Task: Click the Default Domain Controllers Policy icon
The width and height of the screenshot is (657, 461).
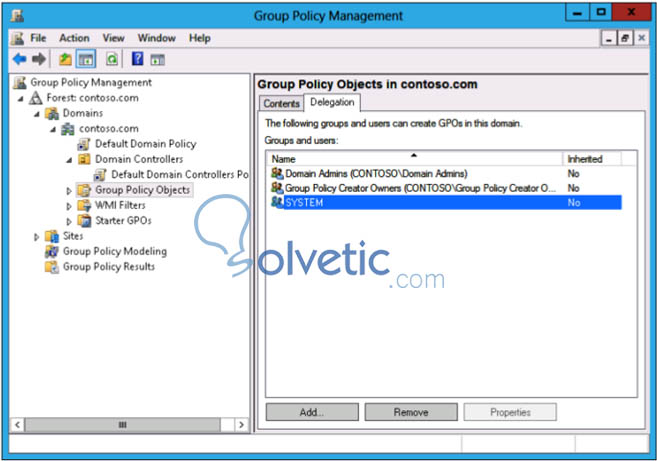Action: 100,174
